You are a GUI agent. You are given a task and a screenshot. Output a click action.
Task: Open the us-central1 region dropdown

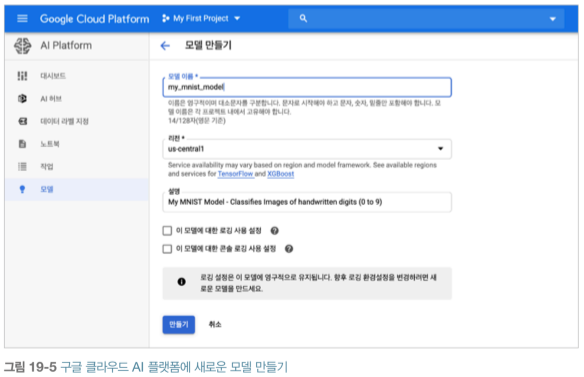pos(307,149)
